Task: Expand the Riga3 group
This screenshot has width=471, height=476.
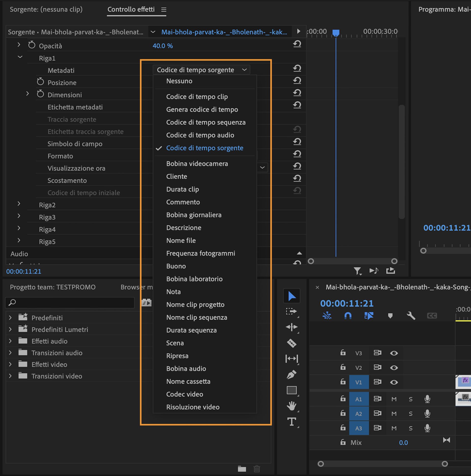Action: [x=19, y=216]
